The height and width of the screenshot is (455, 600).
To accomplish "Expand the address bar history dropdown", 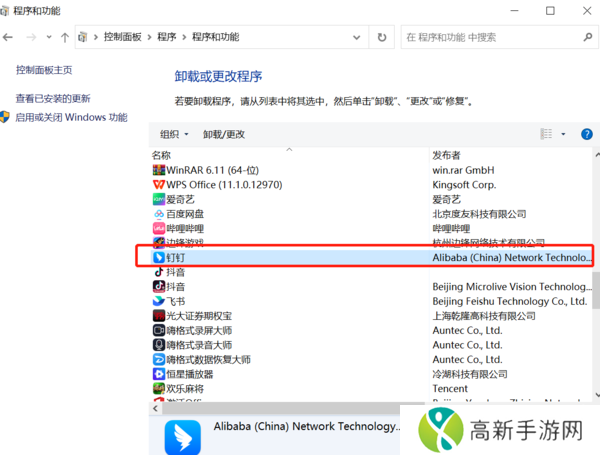I will [x=357, y=37].
